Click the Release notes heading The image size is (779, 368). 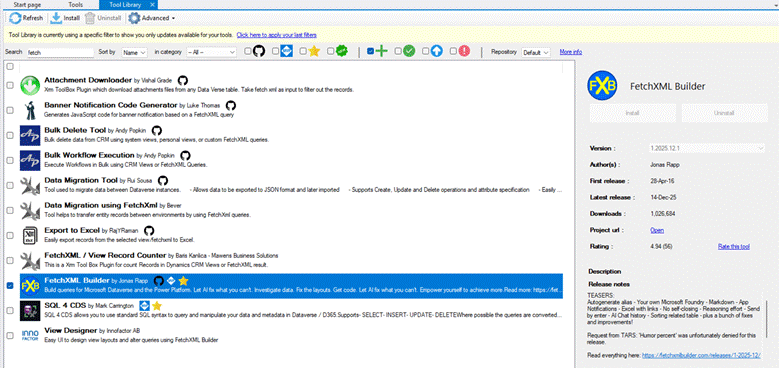click(x=609, y=284)
